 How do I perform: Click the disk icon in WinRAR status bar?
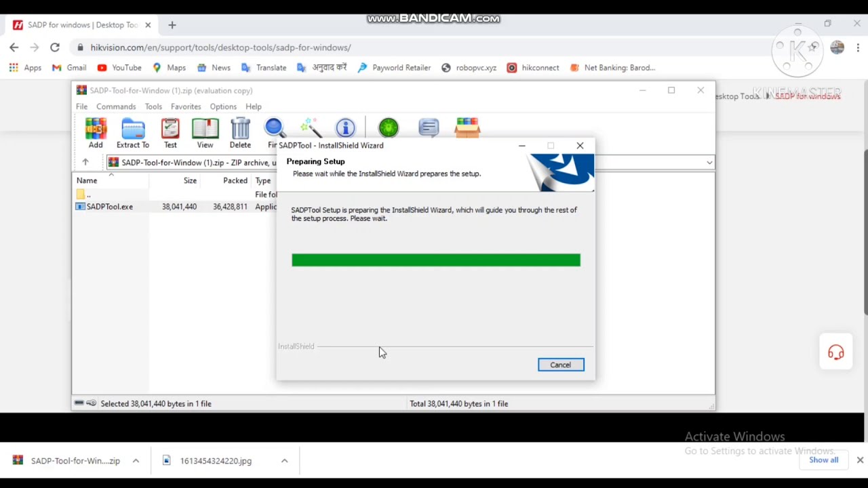(79, 403)
